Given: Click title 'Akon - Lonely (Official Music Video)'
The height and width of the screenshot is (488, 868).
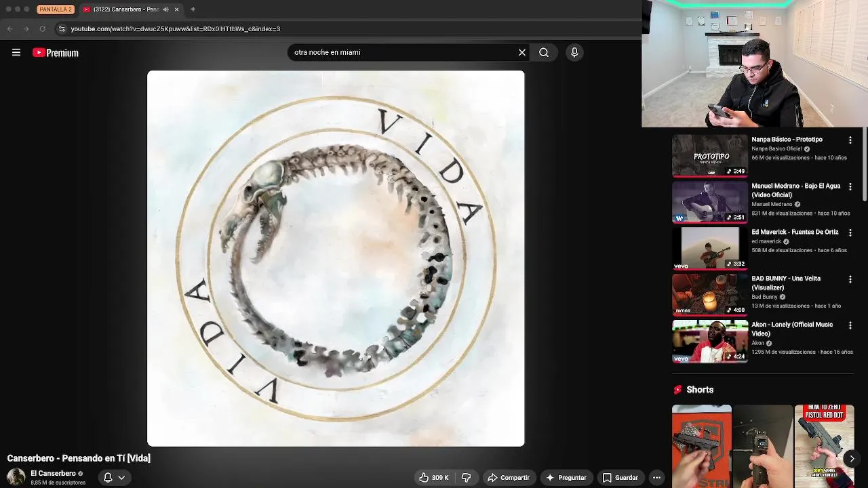Looking at the screenshot, I should [x=792, y=329].
